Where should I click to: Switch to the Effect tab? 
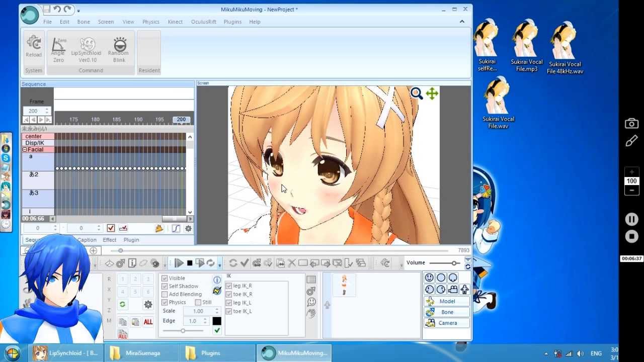(x=109, y=240)
